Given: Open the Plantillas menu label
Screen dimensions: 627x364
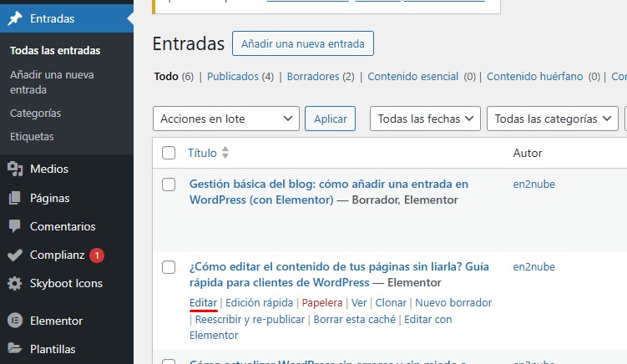Looking at the screenshot, I should [53, 349].
